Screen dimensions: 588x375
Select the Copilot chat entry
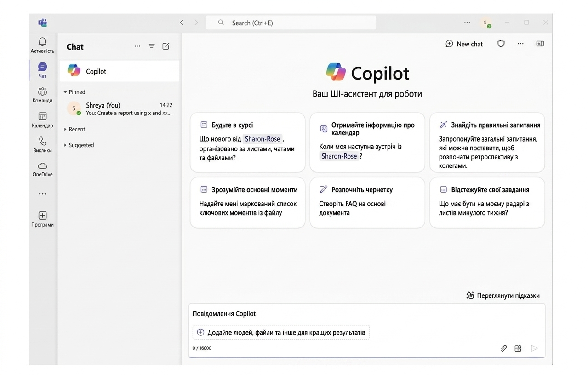click(x=120, y=71)
